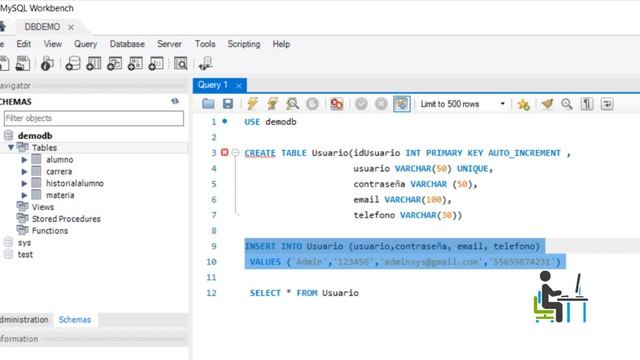Collapse the CREATE TABLE code fold on line 3
The image size is (640, 360).
point(235,153)
